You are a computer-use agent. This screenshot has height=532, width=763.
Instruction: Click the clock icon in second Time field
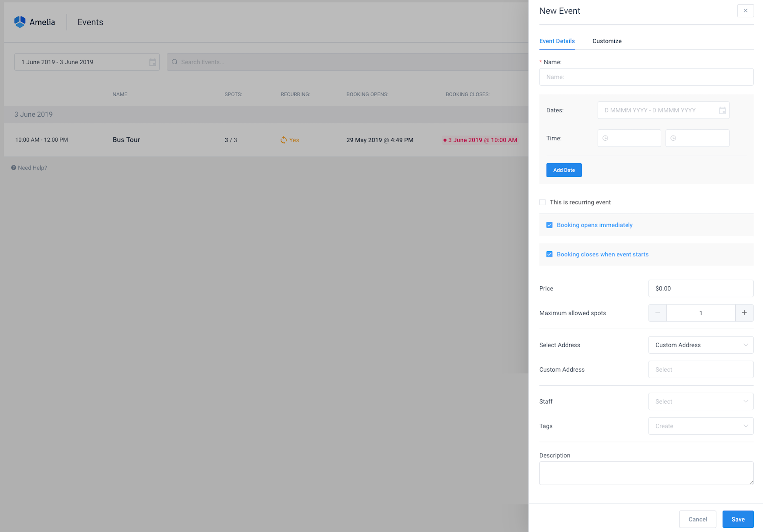click(x=673, y=138)
